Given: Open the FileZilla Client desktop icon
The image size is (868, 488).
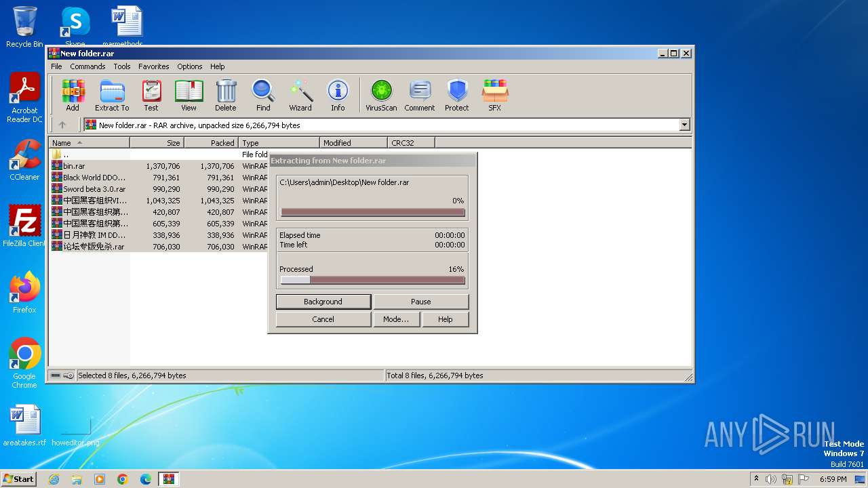Looking at the screenshot, I should pyautogui.click(x=24, y=226).
